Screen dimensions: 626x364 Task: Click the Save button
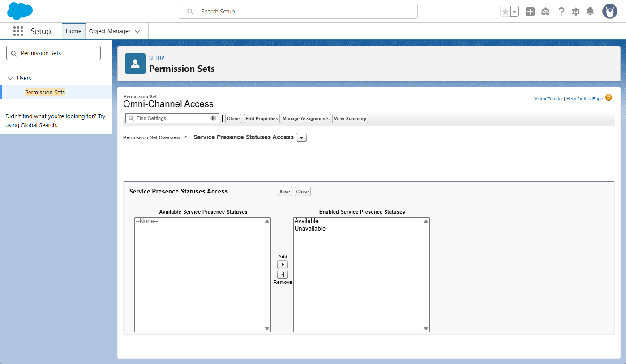pos(285,191)
